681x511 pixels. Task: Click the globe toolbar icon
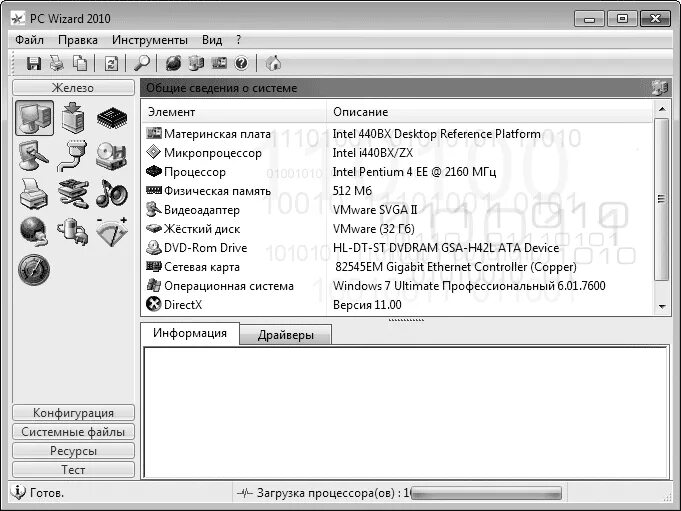point(173,63)
